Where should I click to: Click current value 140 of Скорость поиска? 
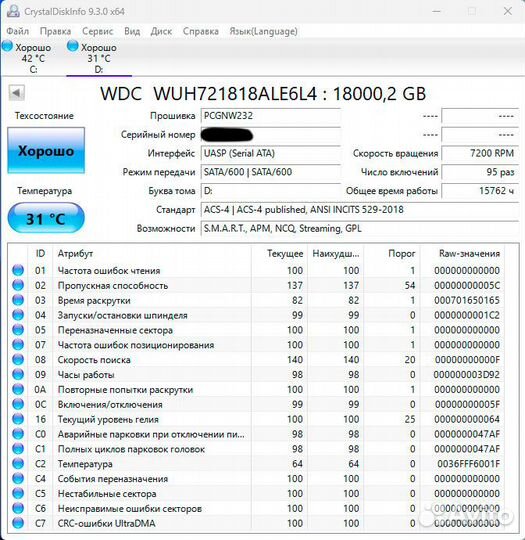pos(295,360)
